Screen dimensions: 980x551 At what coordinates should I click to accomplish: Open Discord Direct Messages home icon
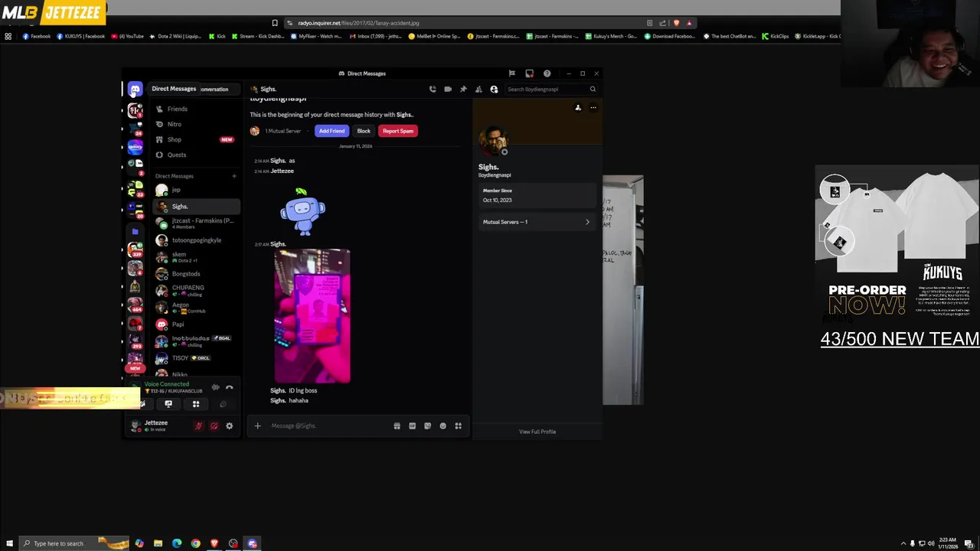point(135,90)
